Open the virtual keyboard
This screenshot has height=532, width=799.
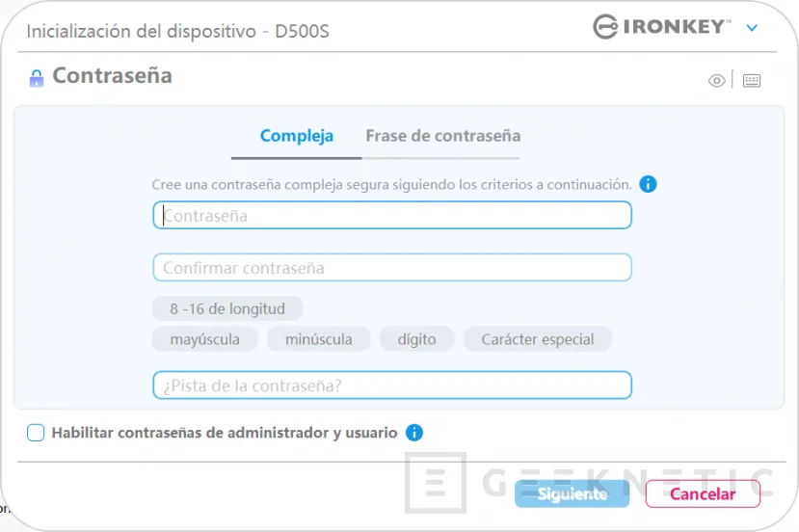tap(752, 81)
